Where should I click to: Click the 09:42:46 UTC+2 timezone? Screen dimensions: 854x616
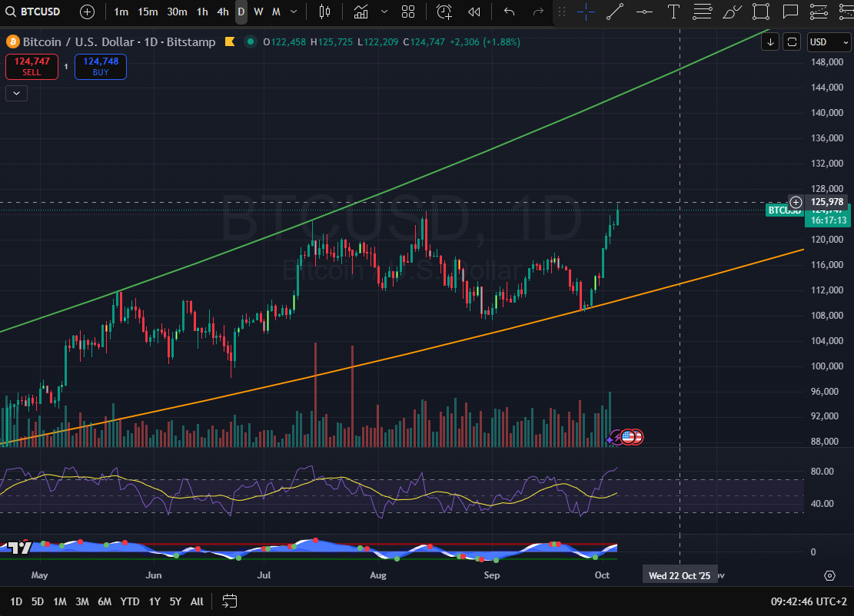coord(809,601)
